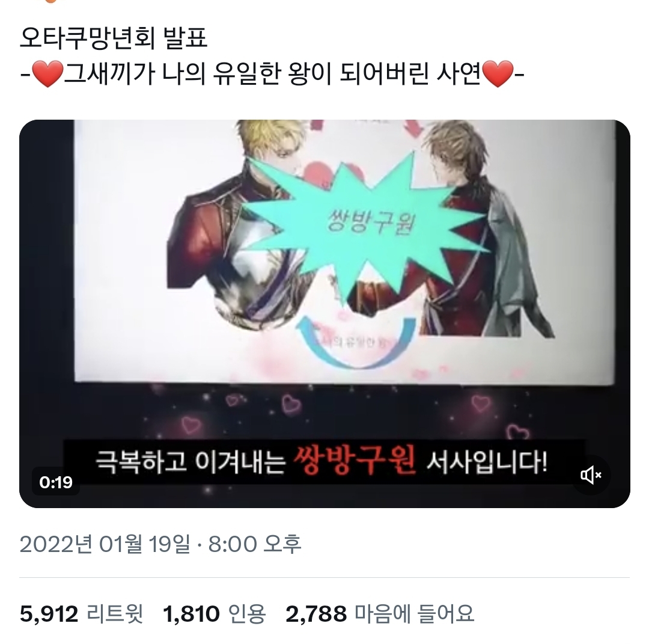
Task: Click the 8:00 오후 time text
Action: click(x=255, y=544)
